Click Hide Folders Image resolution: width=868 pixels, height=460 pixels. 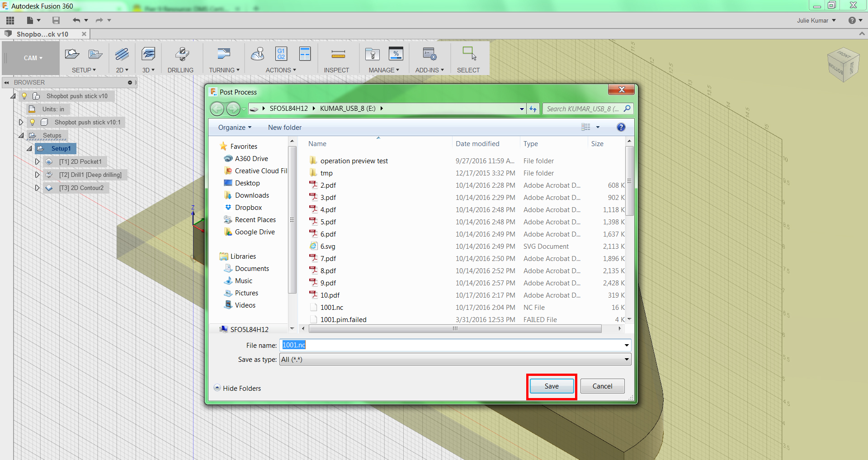coord(237,389)
